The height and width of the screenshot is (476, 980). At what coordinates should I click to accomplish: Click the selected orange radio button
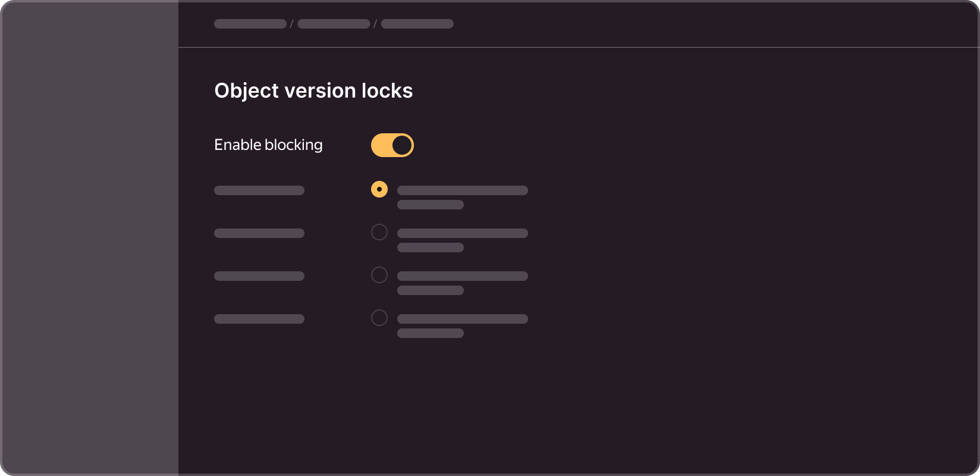(x=379, y=189)
